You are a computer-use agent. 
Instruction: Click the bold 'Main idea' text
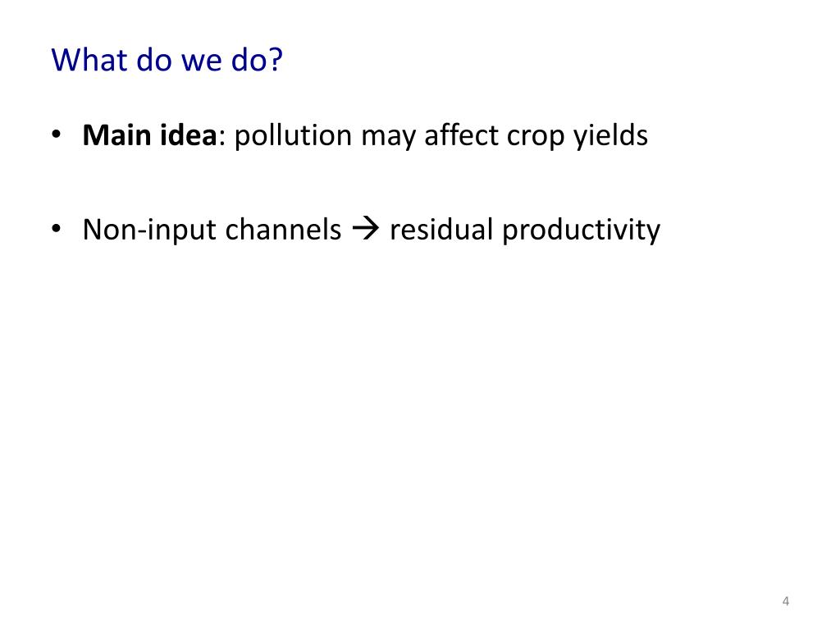[149, 135]
